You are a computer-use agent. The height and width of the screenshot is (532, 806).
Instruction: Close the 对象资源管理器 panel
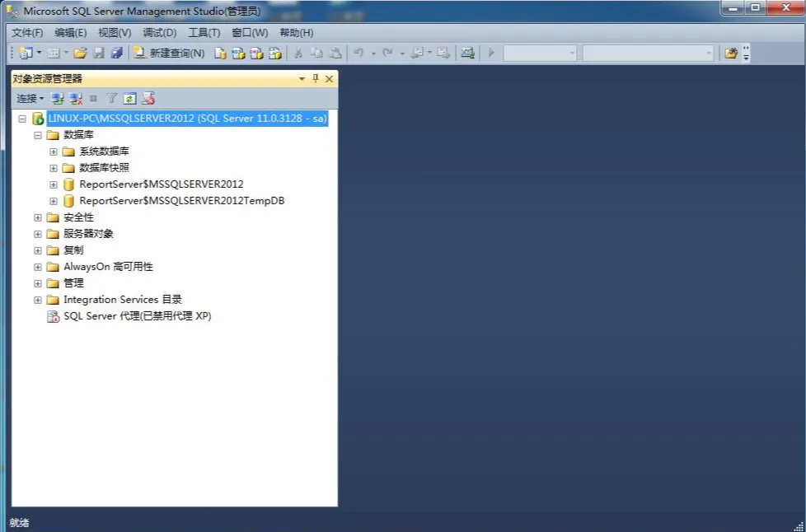[x=330, y=79]
